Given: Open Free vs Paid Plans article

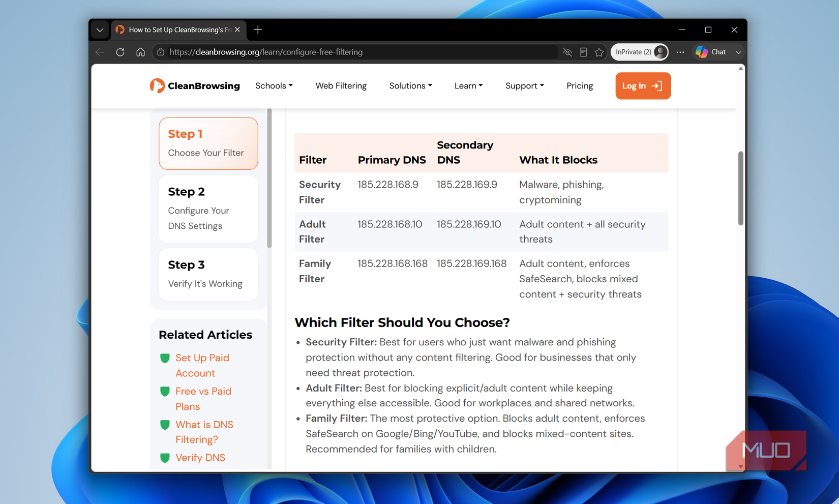Looking at the screenshot, I should coord(203,399).
